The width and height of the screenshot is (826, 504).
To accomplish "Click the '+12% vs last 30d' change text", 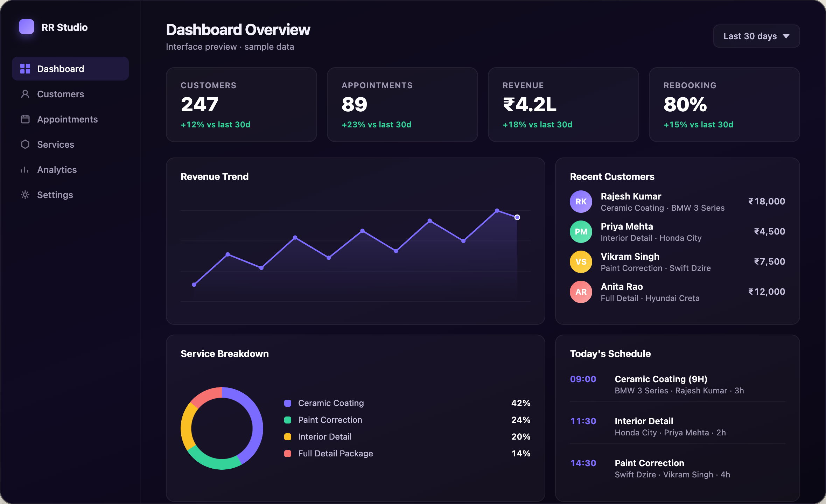I will tap(216, 125).
